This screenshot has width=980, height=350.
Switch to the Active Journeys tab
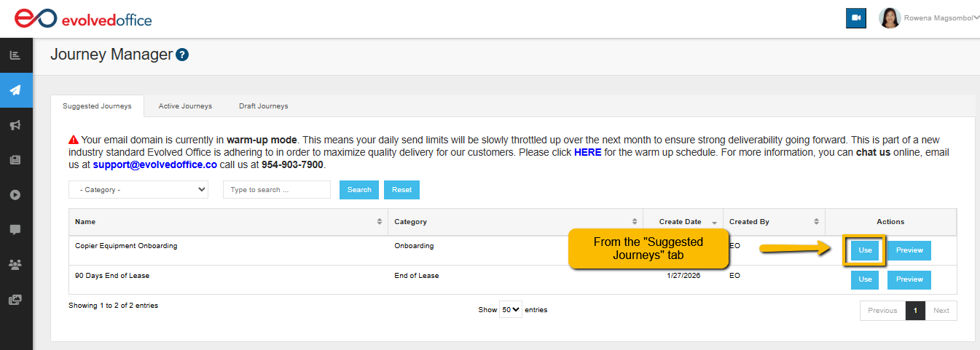coord(185,106)
